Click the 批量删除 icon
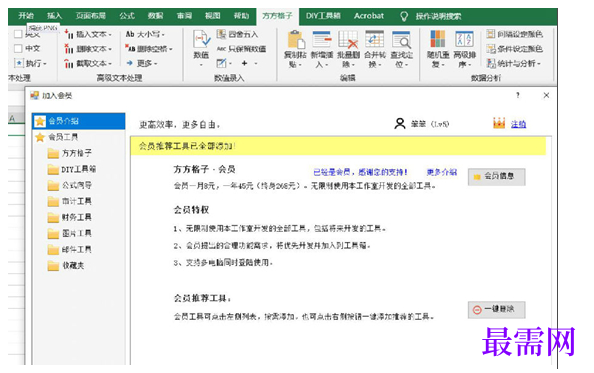This screenshot has width=594, height=373. click(348, 40)
